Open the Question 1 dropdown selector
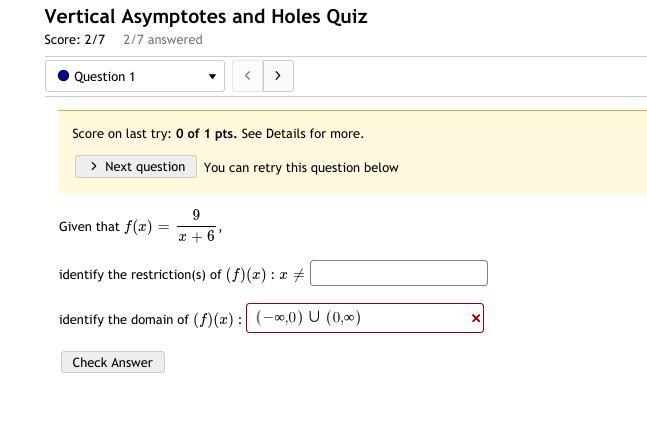The width and height of the screenshot is (647, 421). (x=135, y=76)
